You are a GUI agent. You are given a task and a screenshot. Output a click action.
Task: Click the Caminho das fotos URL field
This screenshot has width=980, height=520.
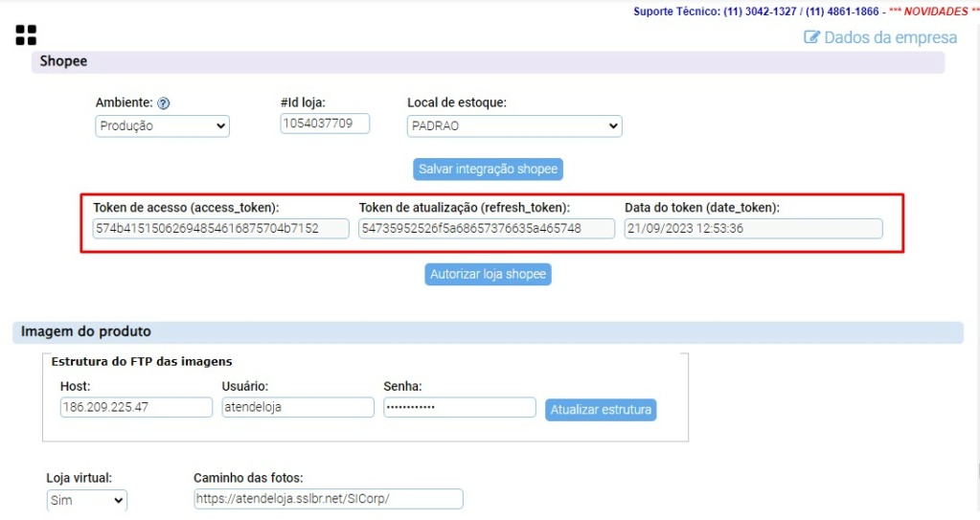point(329,499)
